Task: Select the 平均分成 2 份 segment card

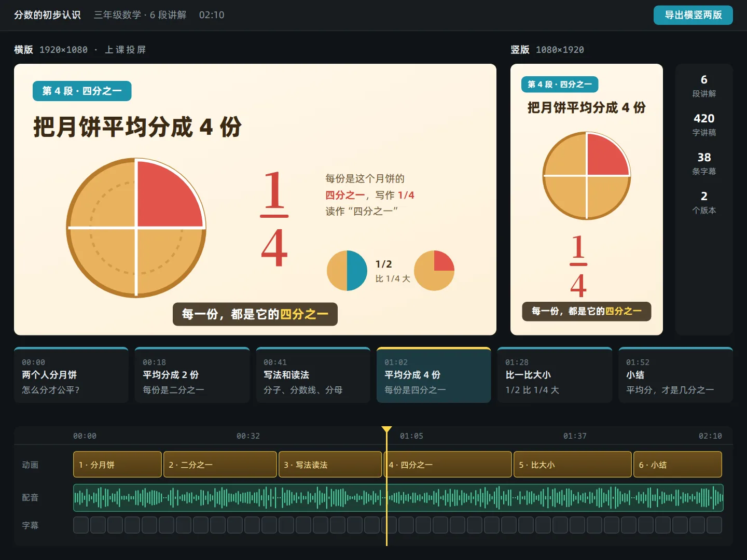Action: tap(192, 375)
